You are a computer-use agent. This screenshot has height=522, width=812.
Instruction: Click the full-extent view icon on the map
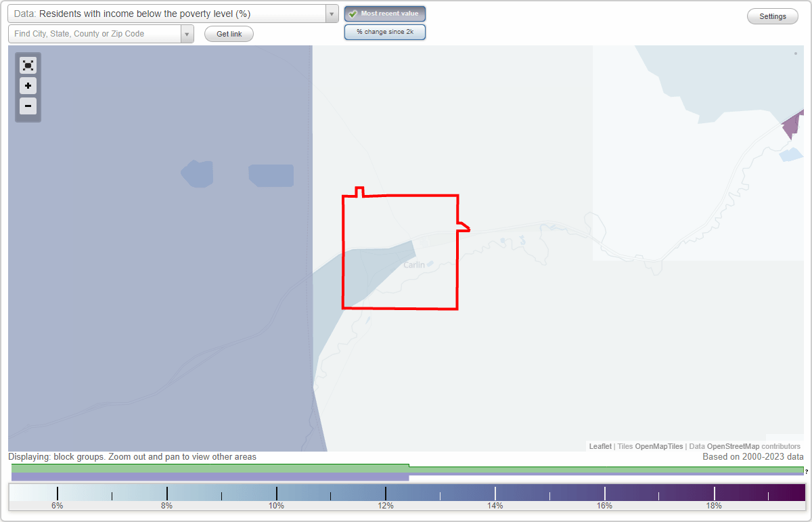click(28, 65)
